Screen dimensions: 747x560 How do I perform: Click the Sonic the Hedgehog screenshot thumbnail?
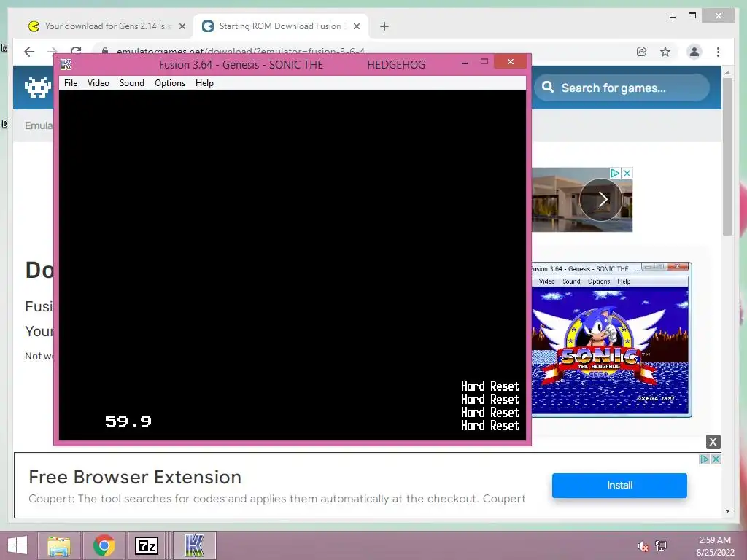611,340
